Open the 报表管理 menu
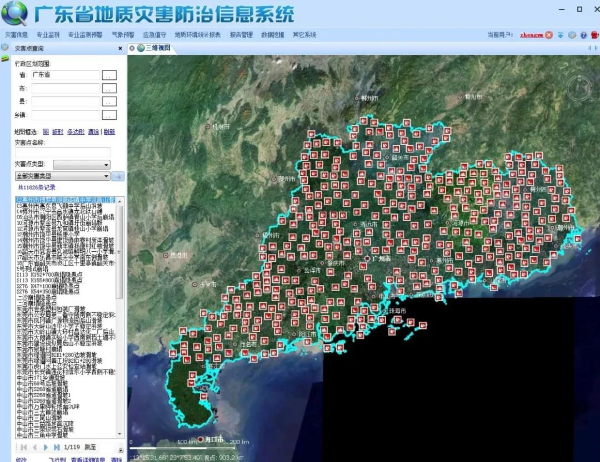The width and height of the screenshot is (600, 462). [x=241, y=35]
